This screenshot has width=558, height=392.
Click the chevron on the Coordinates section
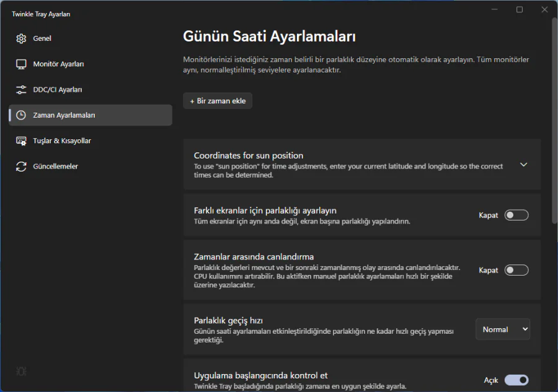pos(523,164)
